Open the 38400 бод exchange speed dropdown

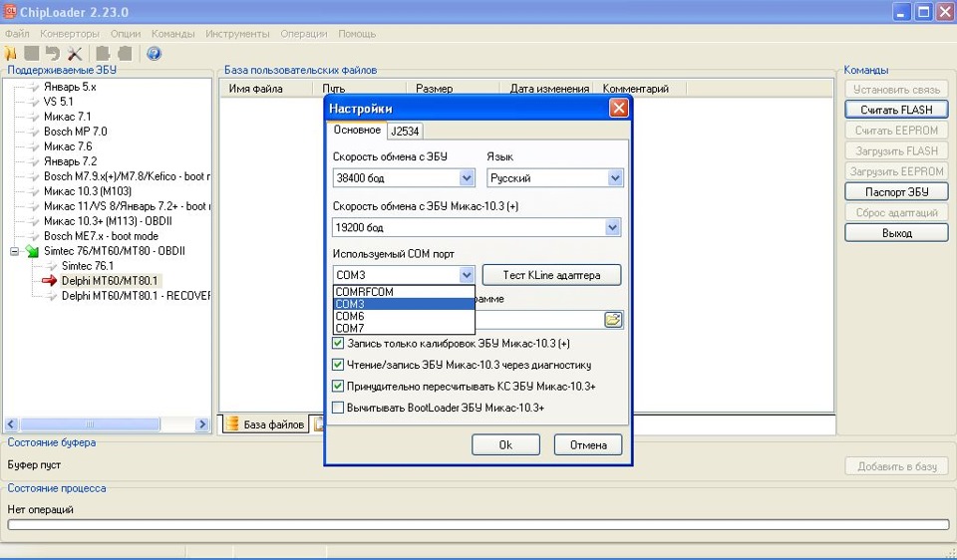(x=467, y=178)
